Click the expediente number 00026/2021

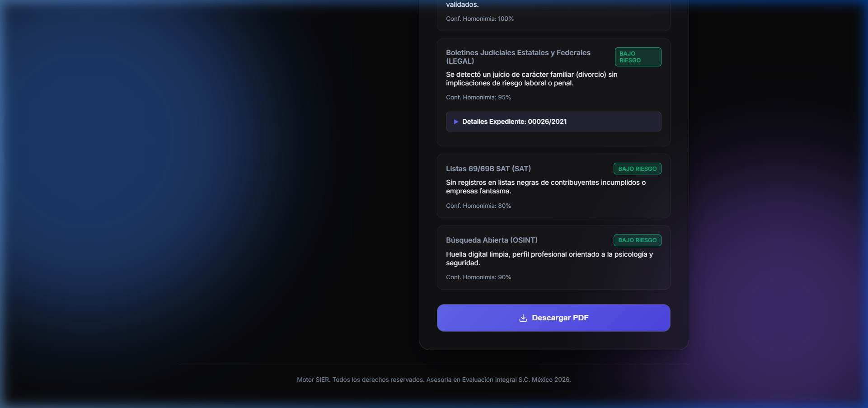click(x=548, y=122)
